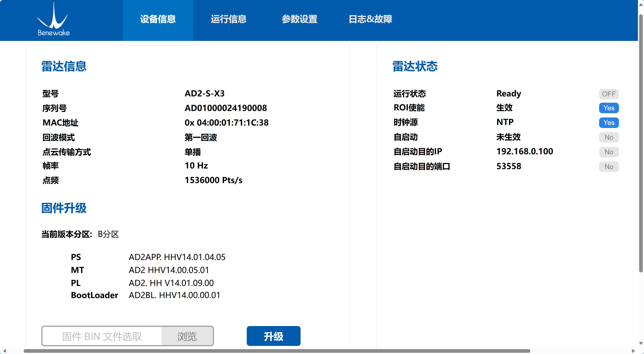Screen dimensions: 644x354
Task: Toggle the No switch for 自启动
Action: tap(609, 137)
